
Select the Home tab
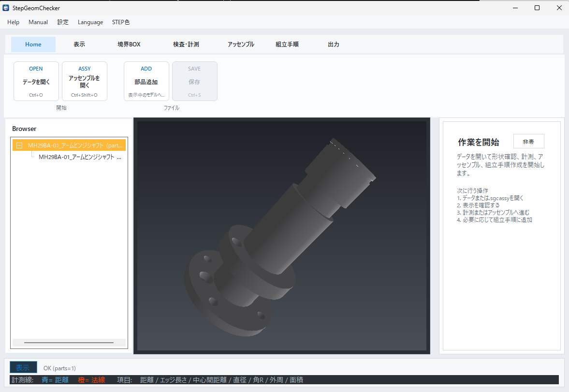(33, 44)
